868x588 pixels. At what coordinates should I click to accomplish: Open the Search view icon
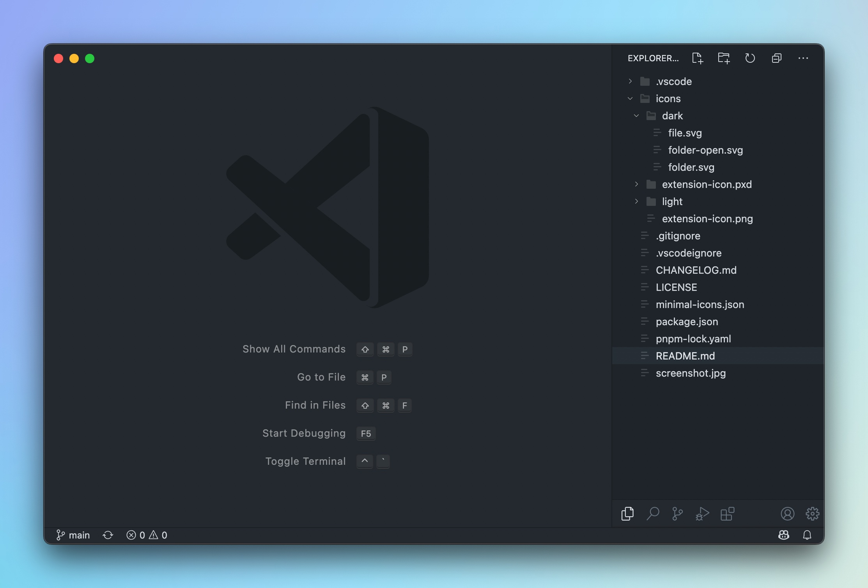[653, 514]
